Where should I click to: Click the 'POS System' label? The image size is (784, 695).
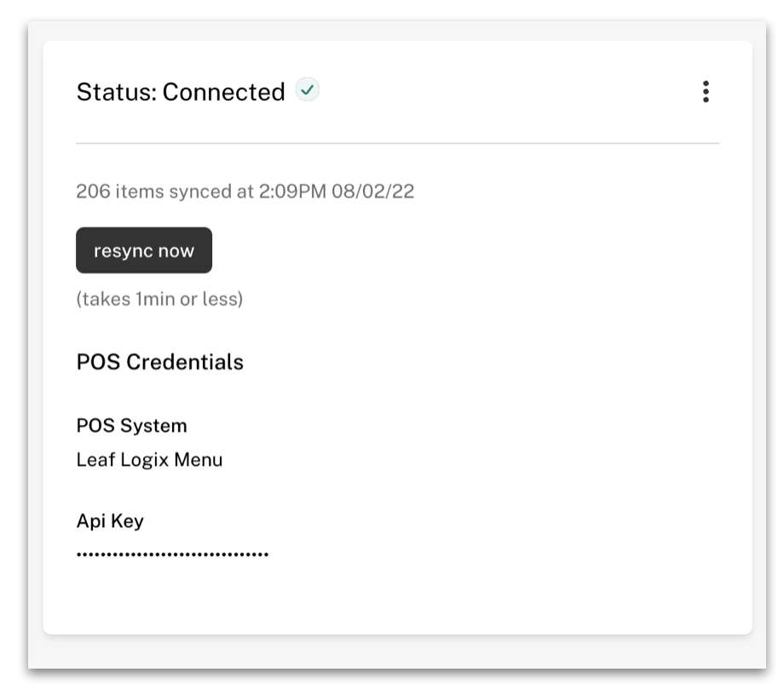point(131,426)
